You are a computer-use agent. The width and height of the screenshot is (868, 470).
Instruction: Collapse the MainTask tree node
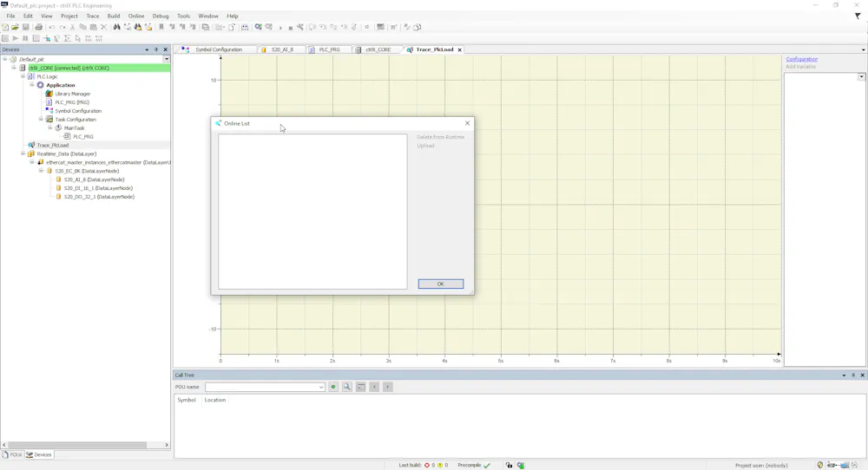(x=49, y=127)
